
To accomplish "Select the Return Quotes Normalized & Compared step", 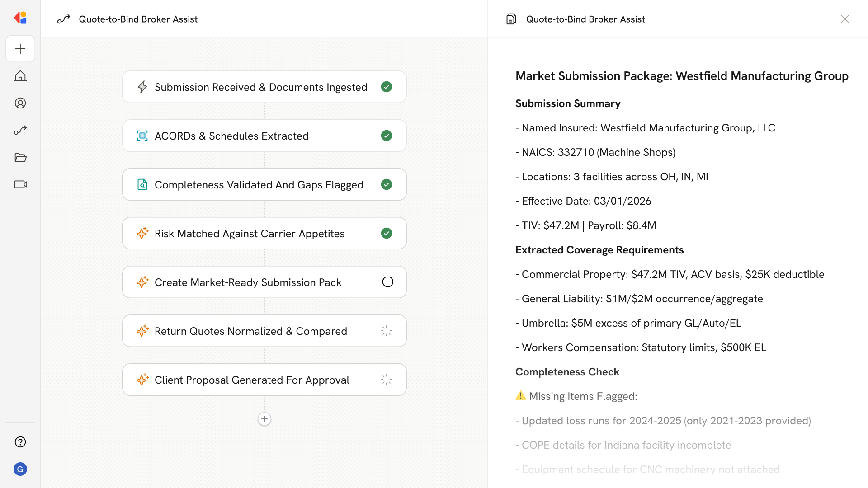I will tap(250, 331).
